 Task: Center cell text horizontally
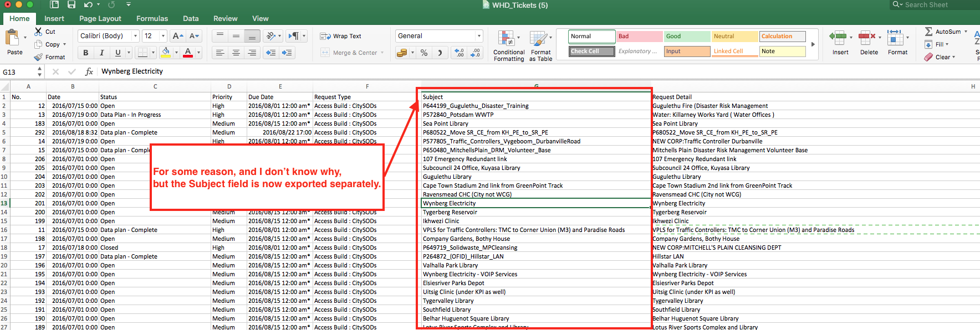[x=236, y=53]
